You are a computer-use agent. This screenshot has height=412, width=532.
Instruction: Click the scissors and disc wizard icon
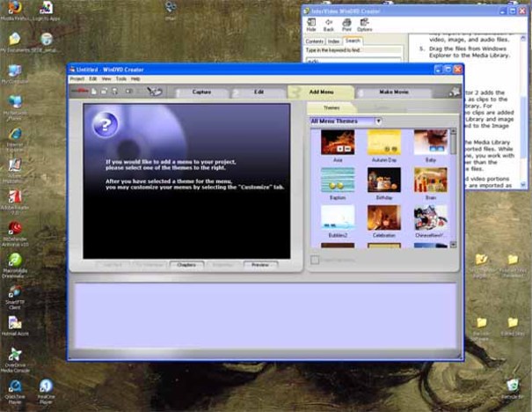(x=155, y=92)
